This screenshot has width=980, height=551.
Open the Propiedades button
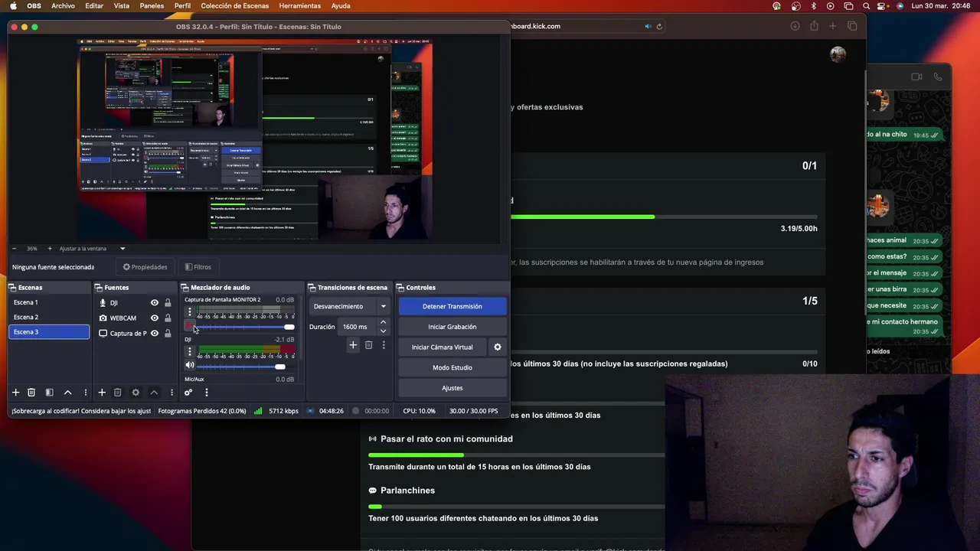click(145, 267)
